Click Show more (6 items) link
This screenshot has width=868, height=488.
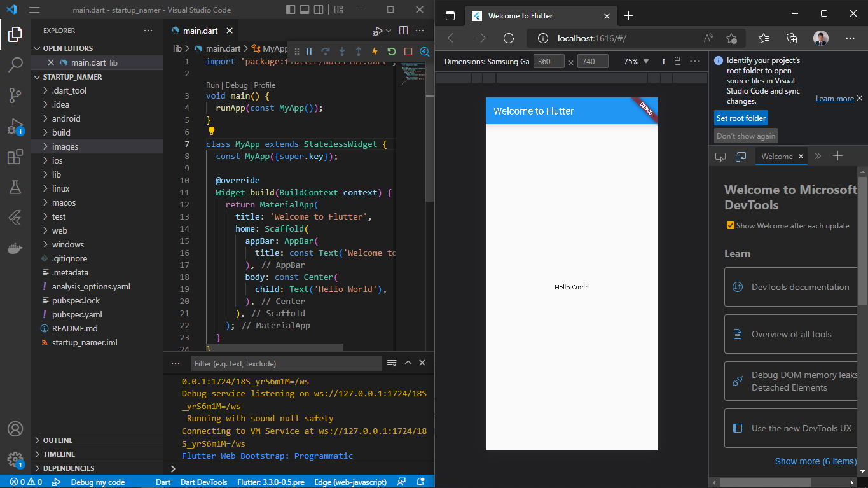pyautogui.click(x=816, y=461)
